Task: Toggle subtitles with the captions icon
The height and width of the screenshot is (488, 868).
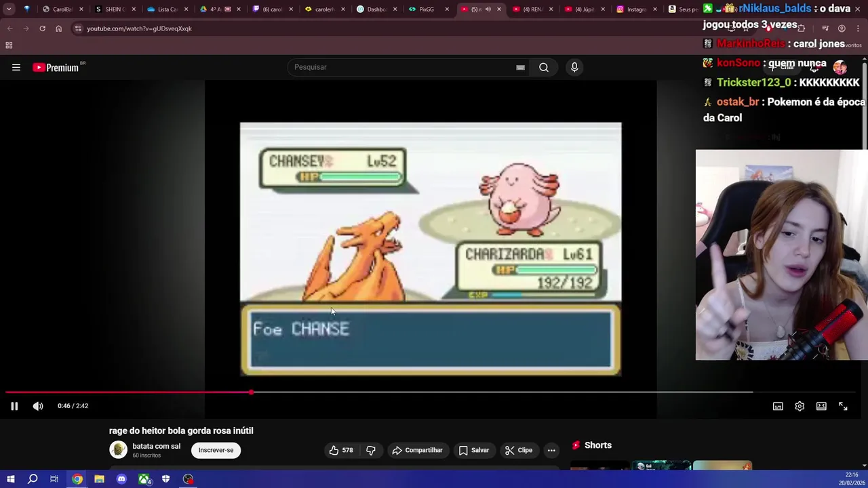Action: coord(778,406)
